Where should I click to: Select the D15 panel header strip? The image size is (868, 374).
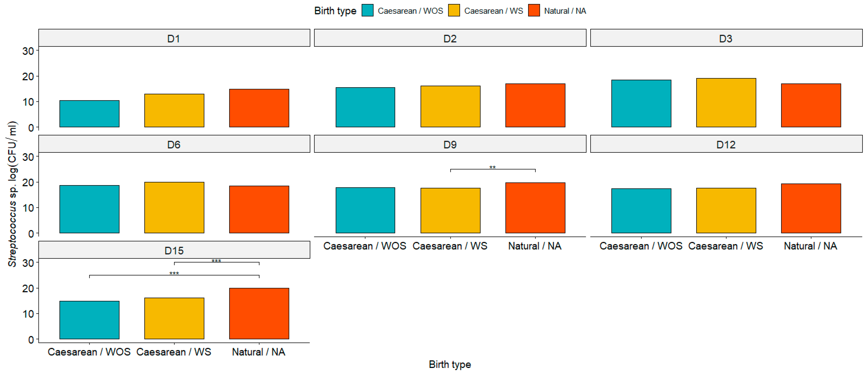coord(174,250)
